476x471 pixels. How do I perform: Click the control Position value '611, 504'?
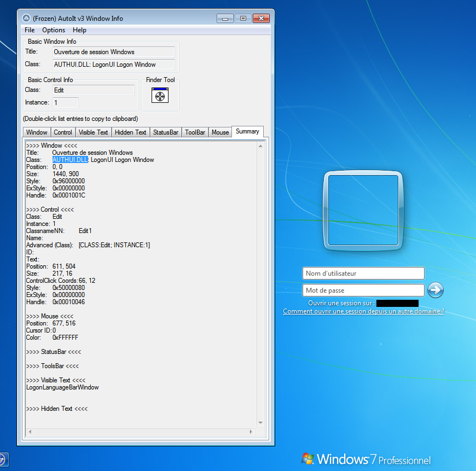[x=64, y=266]
